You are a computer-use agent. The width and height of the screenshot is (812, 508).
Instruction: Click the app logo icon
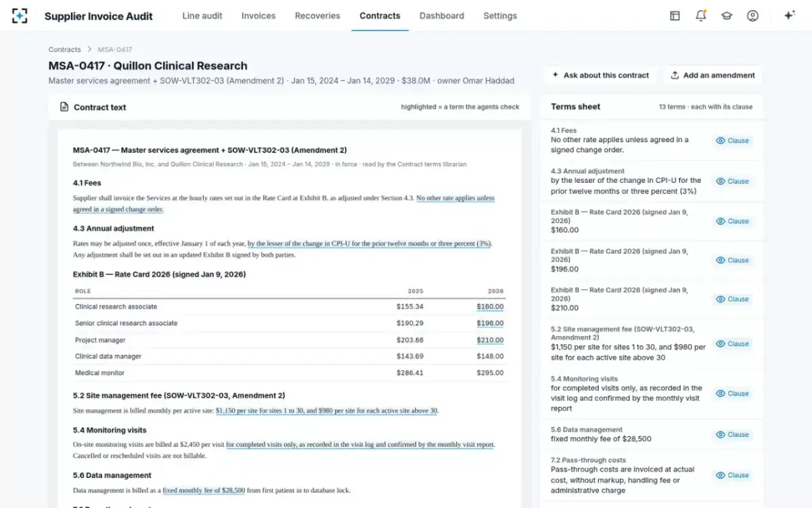(20, 16)
